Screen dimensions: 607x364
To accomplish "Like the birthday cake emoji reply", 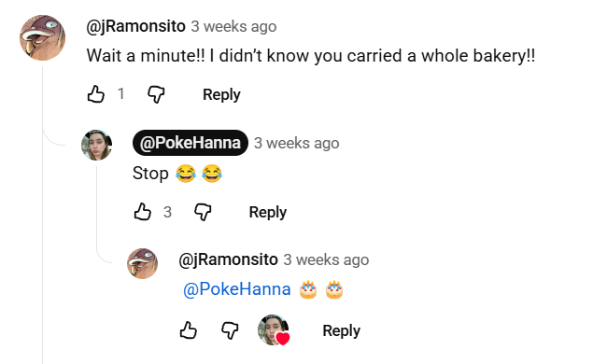I will click(188, 330).
